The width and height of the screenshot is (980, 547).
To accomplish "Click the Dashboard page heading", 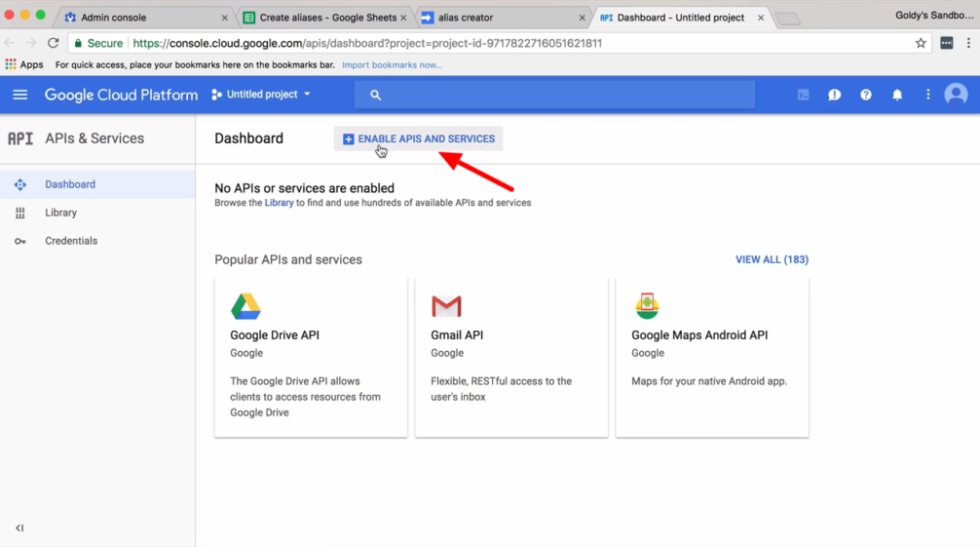I will pos(248,138).
